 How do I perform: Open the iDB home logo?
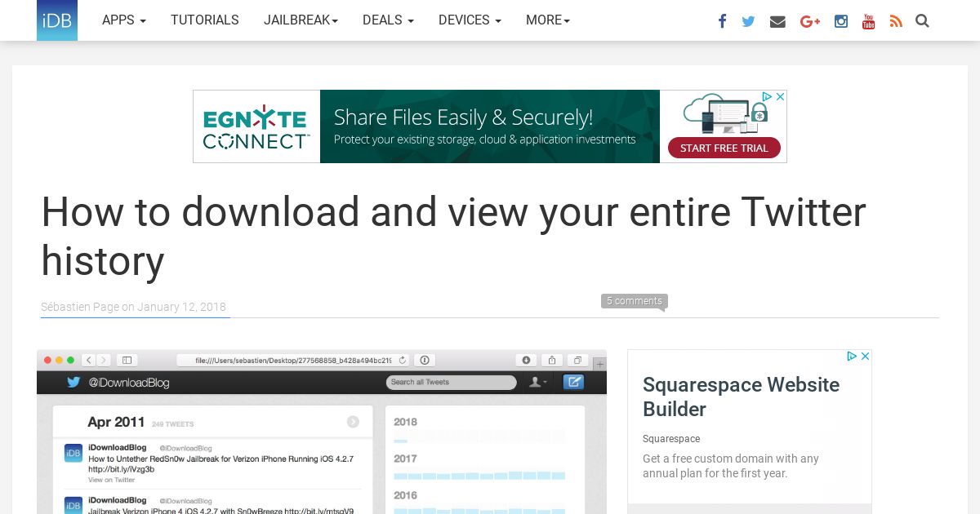[57, 20]
